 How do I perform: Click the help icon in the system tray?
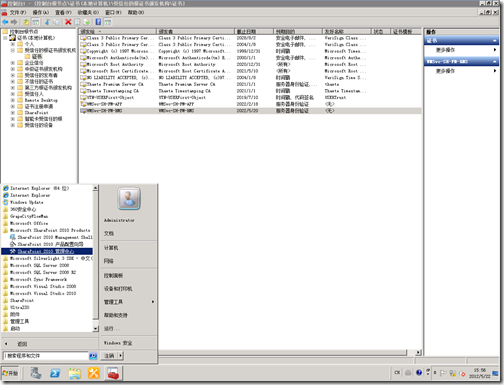click(419, 373)
